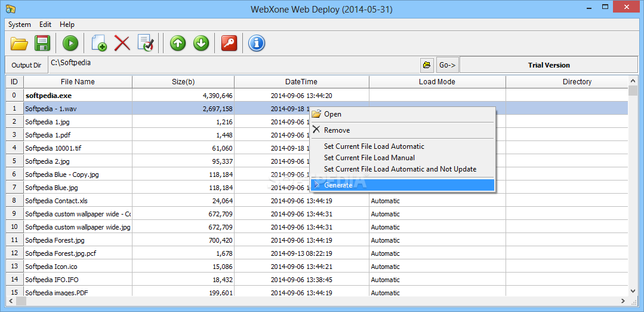Click the blue info about icon
644x312 pixels.
pos(257,43)
